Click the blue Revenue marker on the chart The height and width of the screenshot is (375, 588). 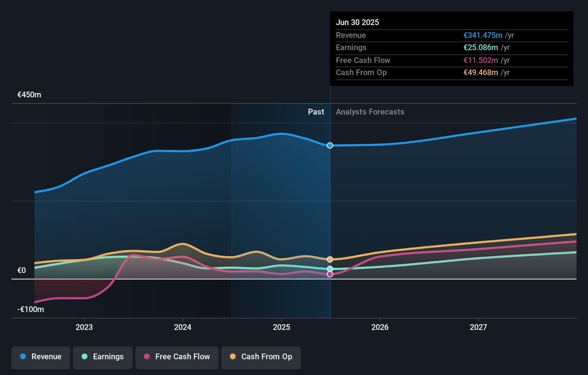[x=329, y=145]
